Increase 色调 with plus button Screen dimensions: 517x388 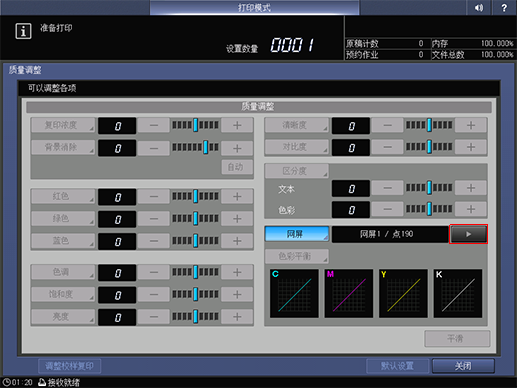click(237, 273)
